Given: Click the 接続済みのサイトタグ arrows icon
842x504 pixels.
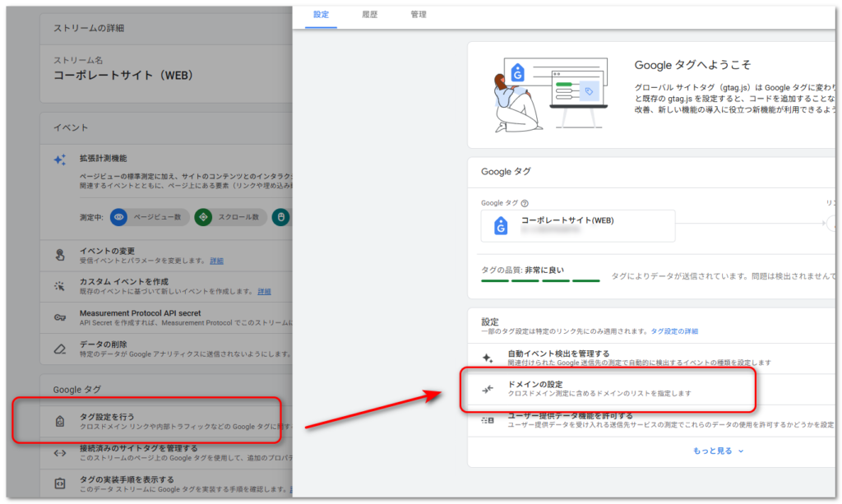Looking at the screenshot, I should pyautogui.click(x=59, y=453).
